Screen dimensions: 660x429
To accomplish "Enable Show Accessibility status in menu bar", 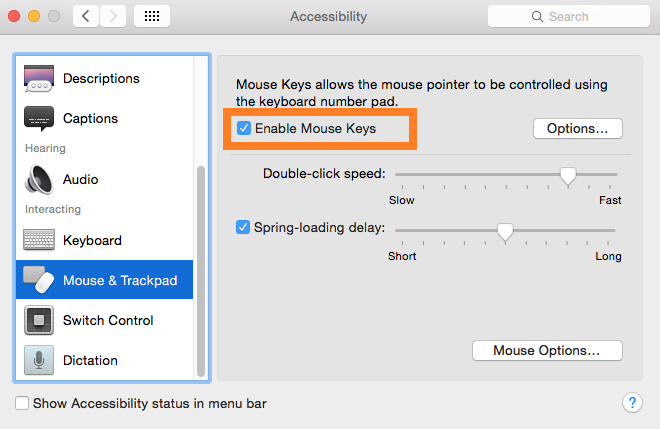I will click(x=22, y=404).
